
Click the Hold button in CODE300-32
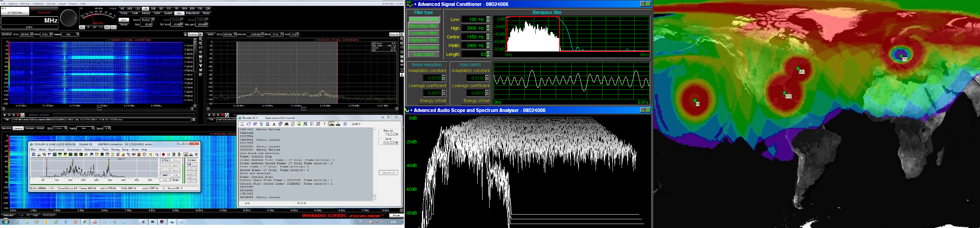point(164,180)
